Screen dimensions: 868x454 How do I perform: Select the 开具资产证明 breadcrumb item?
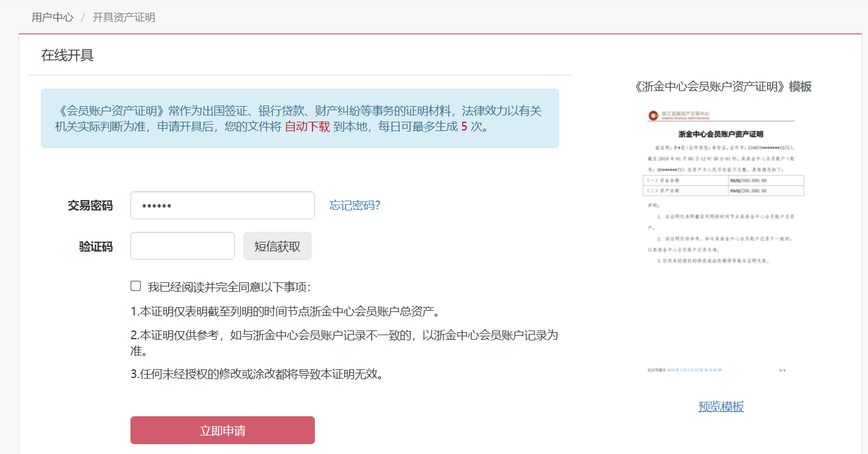tap(124, 17)
